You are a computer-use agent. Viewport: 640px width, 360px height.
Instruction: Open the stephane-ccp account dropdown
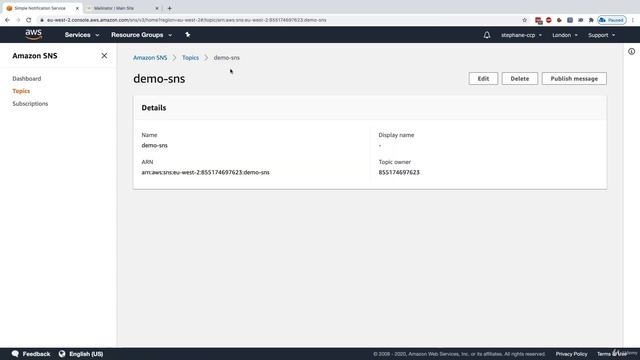[x=521, y=35]
